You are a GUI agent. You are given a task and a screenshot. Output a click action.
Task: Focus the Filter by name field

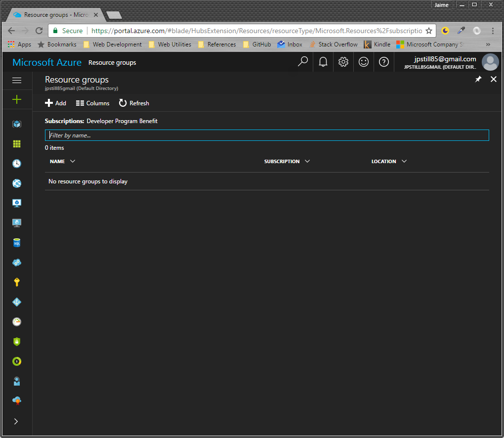[267, 135]
